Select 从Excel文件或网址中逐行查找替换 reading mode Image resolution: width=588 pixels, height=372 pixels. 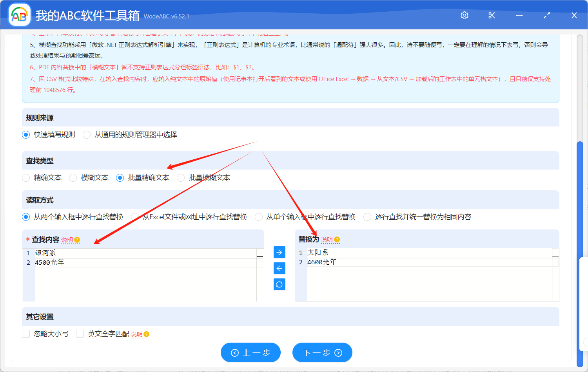pyautogui.click(x=135, y=217)
